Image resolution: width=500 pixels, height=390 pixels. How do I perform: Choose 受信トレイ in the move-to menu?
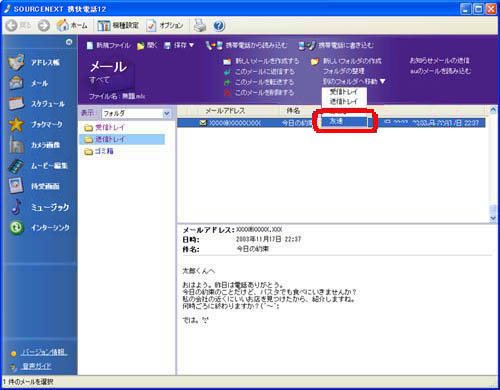(344, 92)
